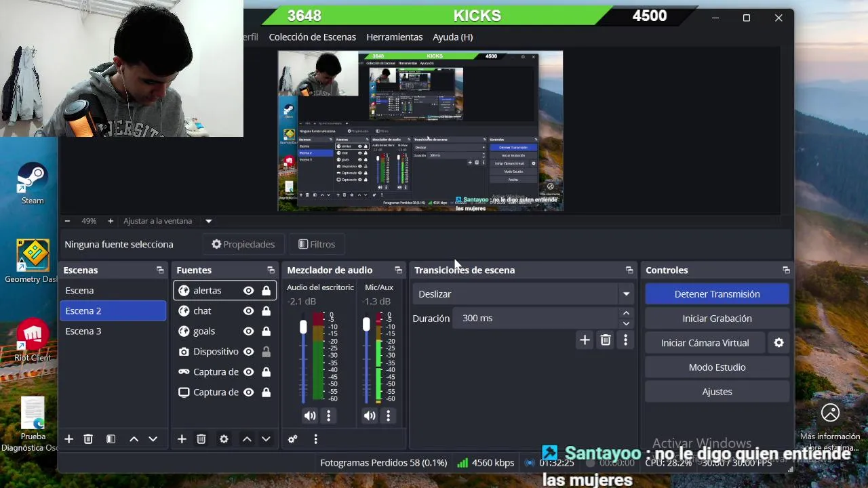Screen dimensions: 868x488
Task: Toggle visibility of alertas source
Action: pyautogui.click(x=249, y=291)
